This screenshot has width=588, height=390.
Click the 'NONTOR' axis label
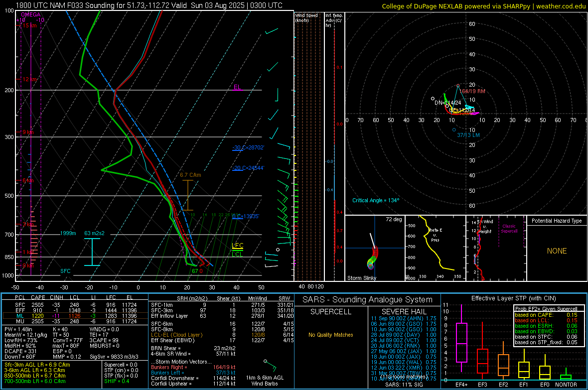(566, 385)
